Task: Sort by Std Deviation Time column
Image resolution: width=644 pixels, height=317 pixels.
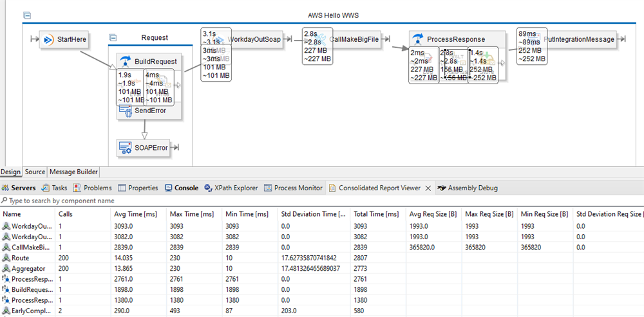Action: click(314, 214)
